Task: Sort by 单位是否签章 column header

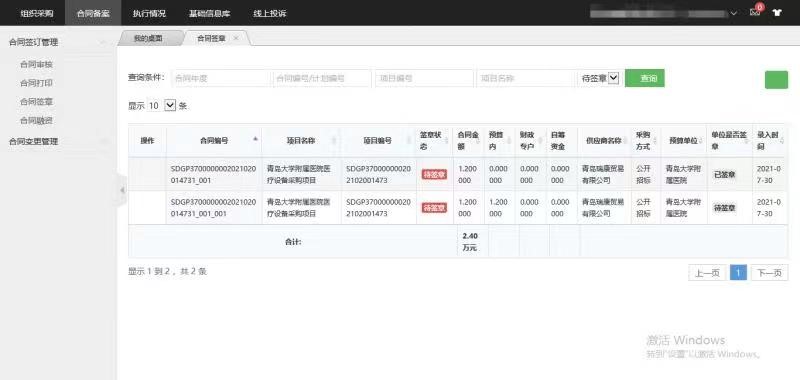Action: [729, 140]
